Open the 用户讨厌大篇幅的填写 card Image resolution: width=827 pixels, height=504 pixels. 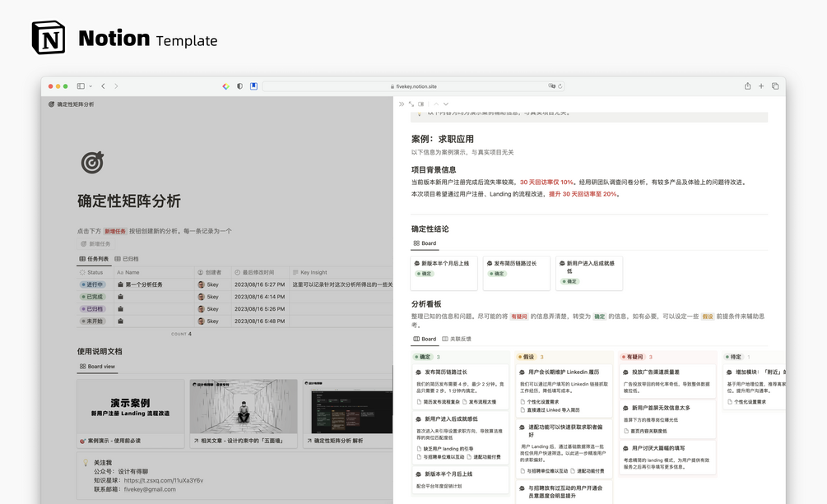(667, 458)
